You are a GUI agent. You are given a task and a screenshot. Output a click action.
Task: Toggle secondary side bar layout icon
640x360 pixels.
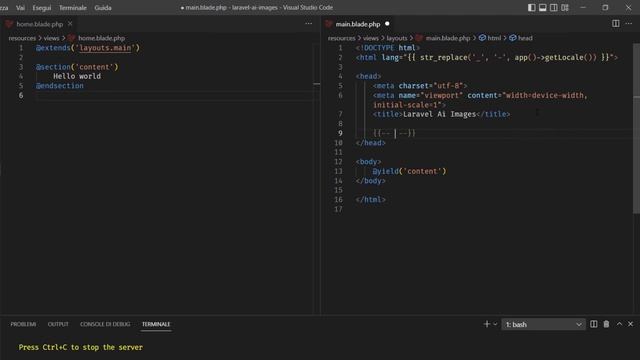(553, 7)
